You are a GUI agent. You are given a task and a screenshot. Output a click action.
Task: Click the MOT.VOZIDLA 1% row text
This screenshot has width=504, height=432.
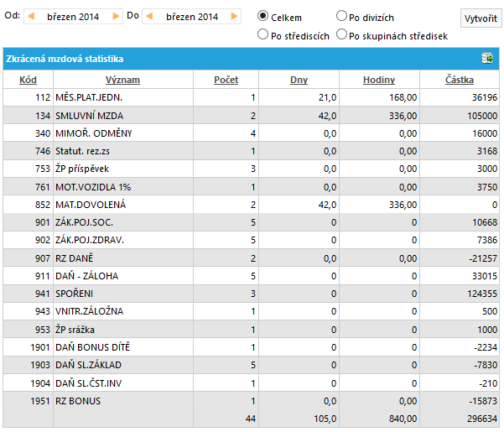tap(93, 187)
